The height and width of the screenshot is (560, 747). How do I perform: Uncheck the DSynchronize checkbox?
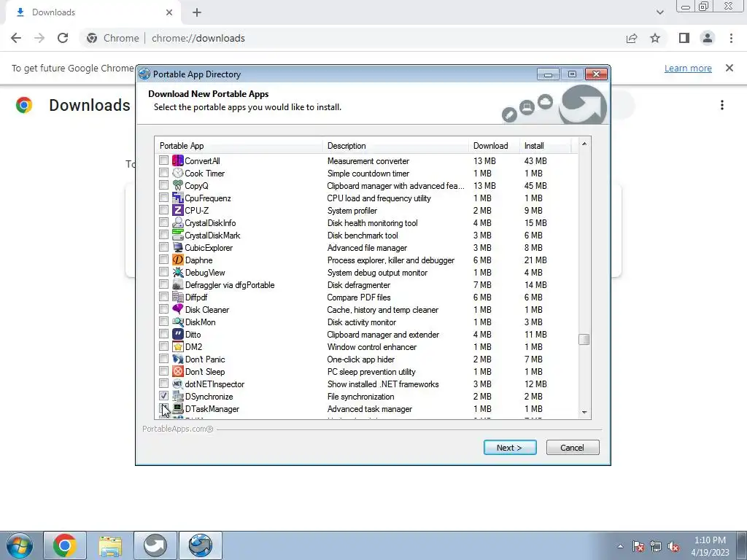coord(164,396)
